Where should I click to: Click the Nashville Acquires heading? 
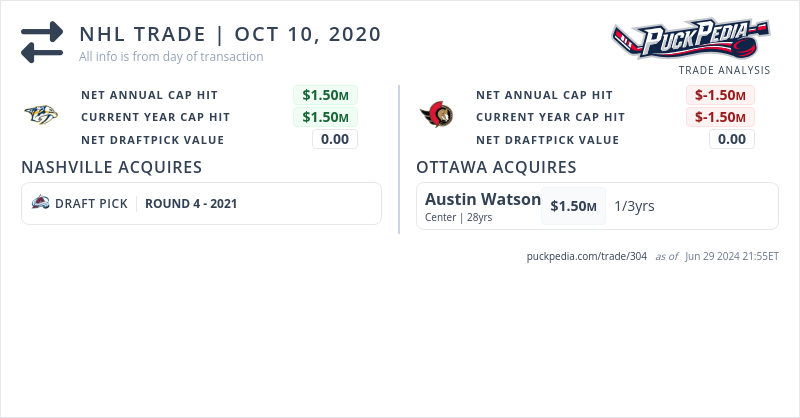pyautogui.click(x=112, y=167)
